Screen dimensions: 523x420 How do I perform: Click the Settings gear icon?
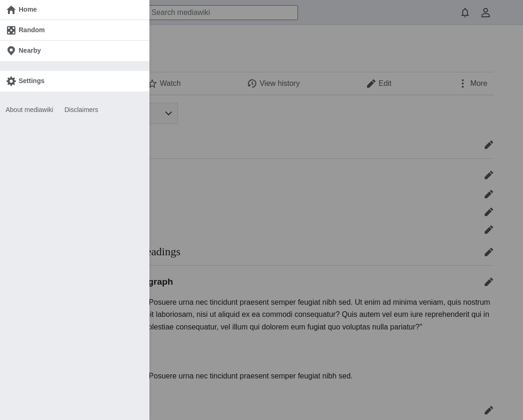coord(11,81)
